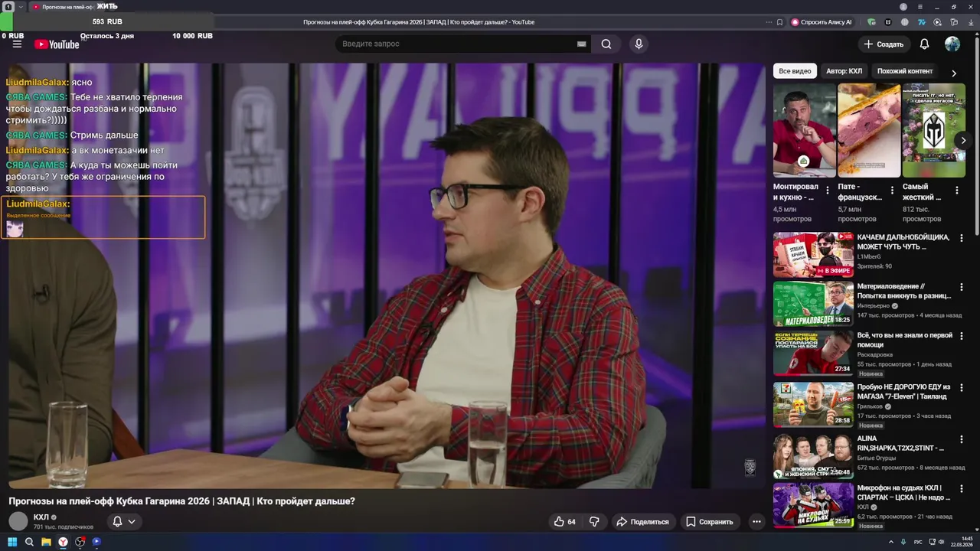The image size is (980, 551).
Task: Dislike the video with thumbs down
Action: point(594,521)
